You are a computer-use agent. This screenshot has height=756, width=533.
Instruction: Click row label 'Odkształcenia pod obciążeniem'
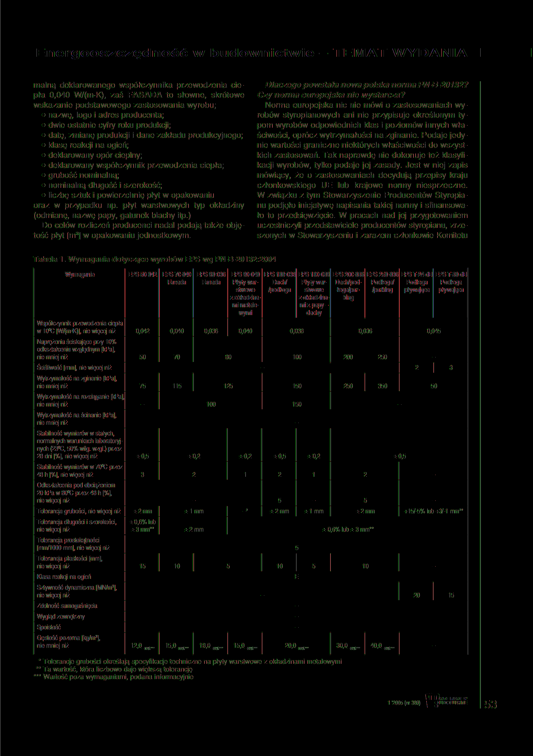point(76,485)
